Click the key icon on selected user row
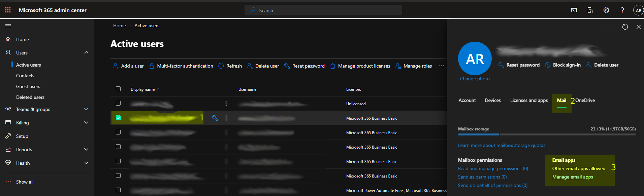644x196 pixels. tap(215, 118)
